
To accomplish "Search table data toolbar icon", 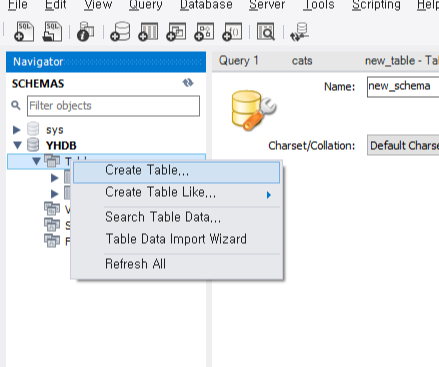I will tap(266, 32).
